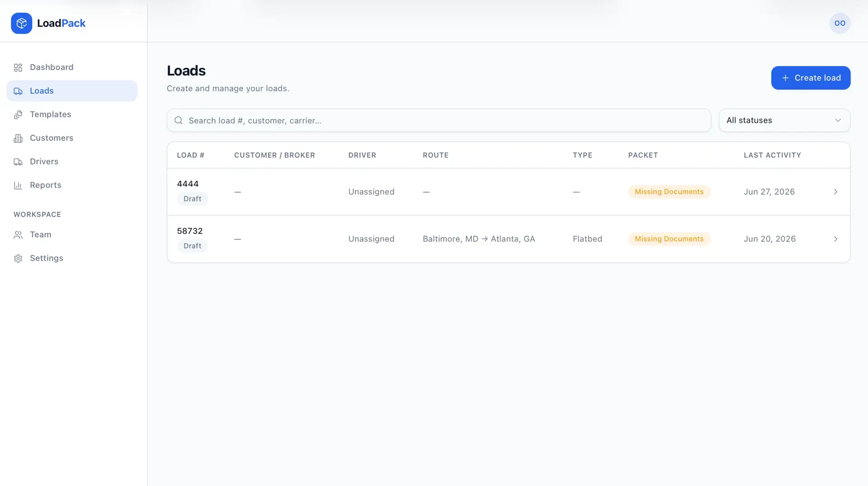Open load 4444 via its row chevron

pos(835,192)
